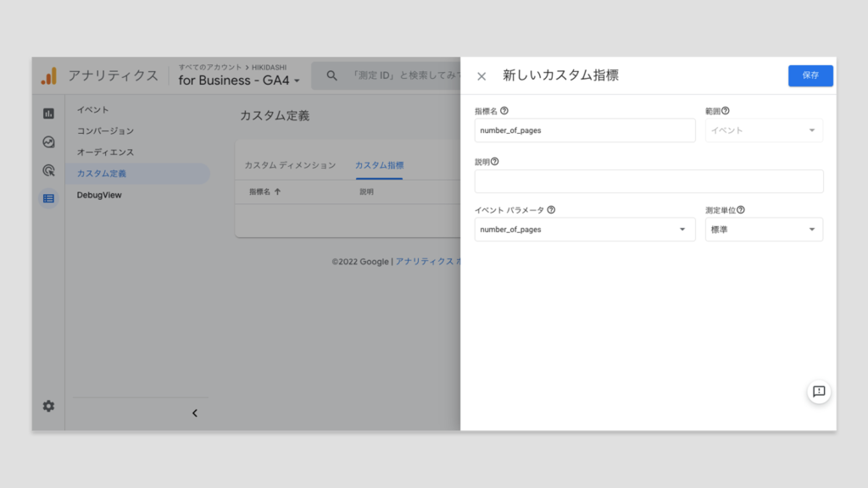Click the help icon beside 測定単位 label

click(x=741, y=210)
